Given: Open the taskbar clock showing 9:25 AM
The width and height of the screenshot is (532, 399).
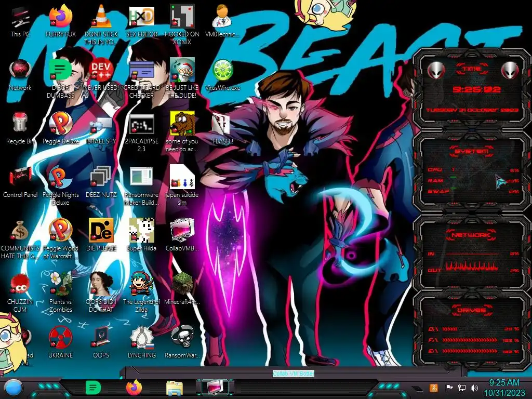Looking at the screenshot, I should coord(504,388).
